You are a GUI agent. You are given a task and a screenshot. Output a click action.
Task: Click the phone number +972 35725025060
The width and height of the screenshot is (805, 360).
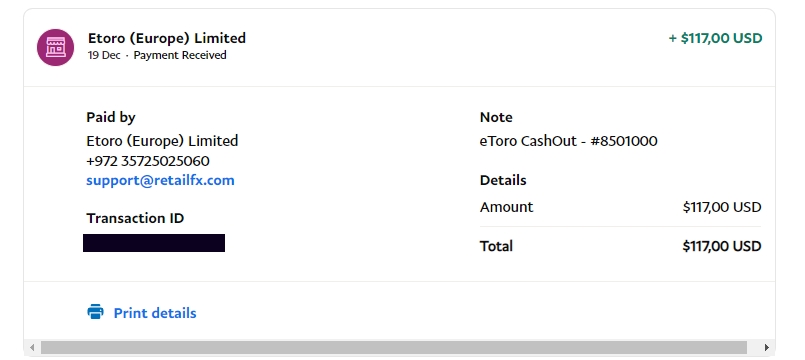[148, 161]
